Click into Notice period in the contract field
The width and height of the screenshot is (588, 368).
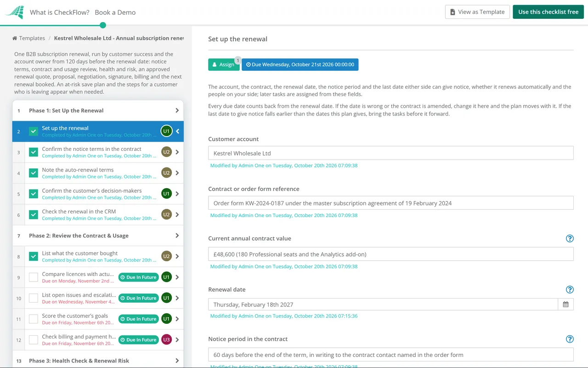click(x=390, y=355)
